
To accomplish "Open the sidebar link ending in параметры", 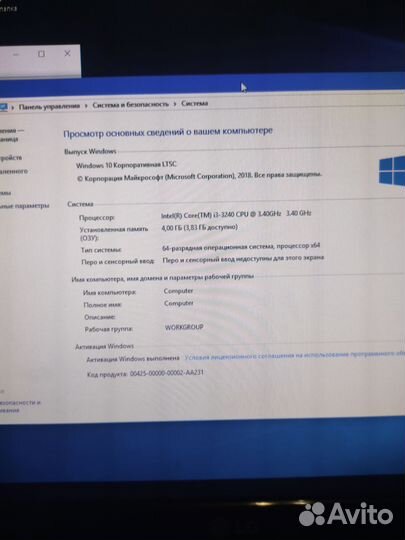I will [x=24, y=206].
